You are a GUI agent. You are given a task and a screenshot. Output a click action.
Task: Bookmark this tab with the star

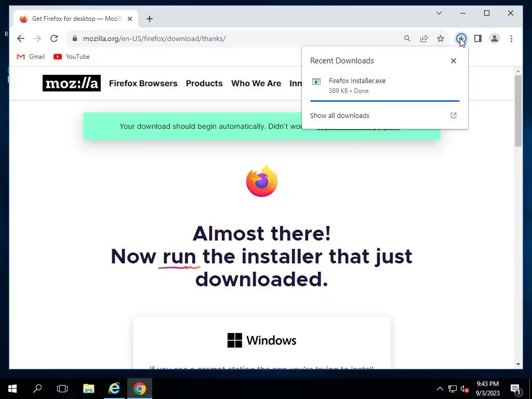coord(441,38)
